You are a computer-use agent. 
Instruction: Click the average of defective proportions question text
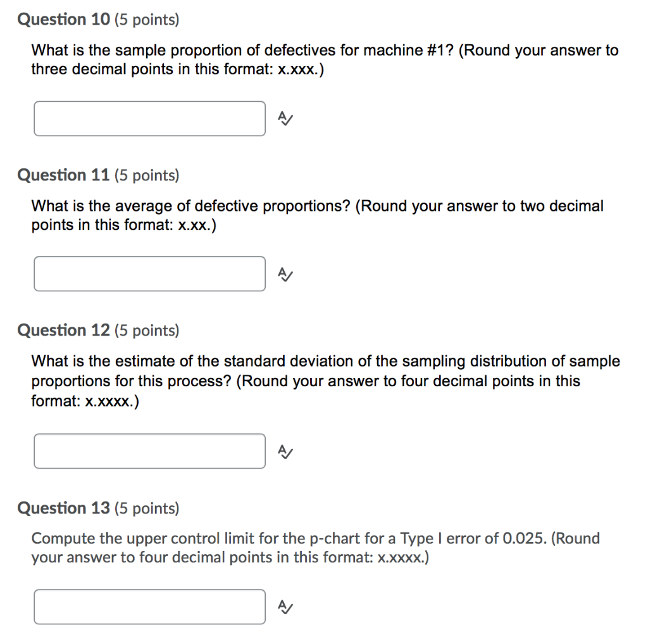[x=316, y=215]
